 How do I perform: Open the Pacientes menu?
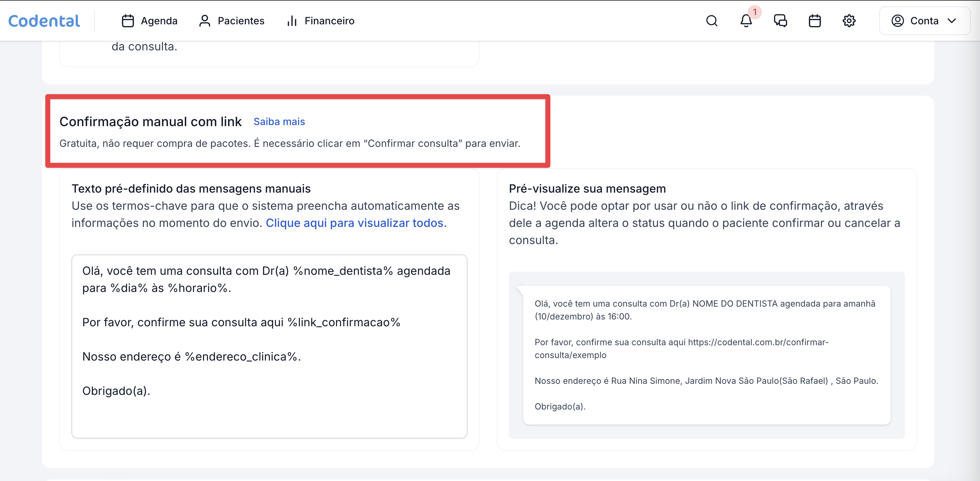[x=241, y=20]
